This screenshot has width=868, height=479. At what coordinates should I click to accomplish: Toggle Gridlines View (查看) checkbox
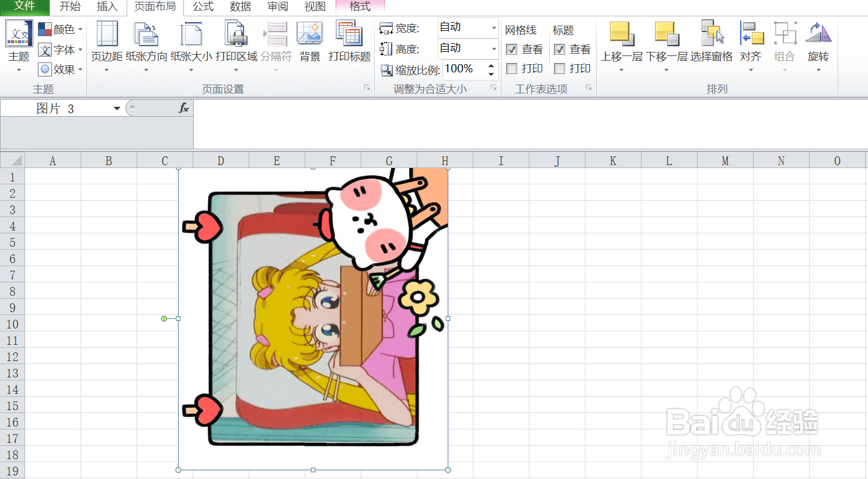pyautogui.click(x=512, y=50)
